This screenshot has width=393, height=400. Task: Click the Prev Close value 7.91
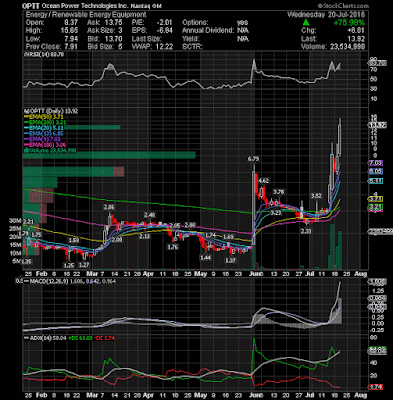tap(71, 46)
